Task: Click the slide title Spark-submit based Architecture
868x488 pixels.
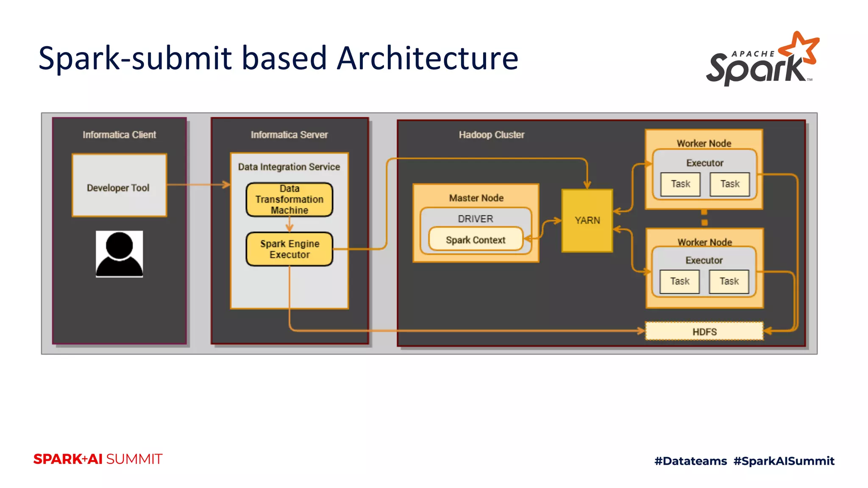Action: 278,58
